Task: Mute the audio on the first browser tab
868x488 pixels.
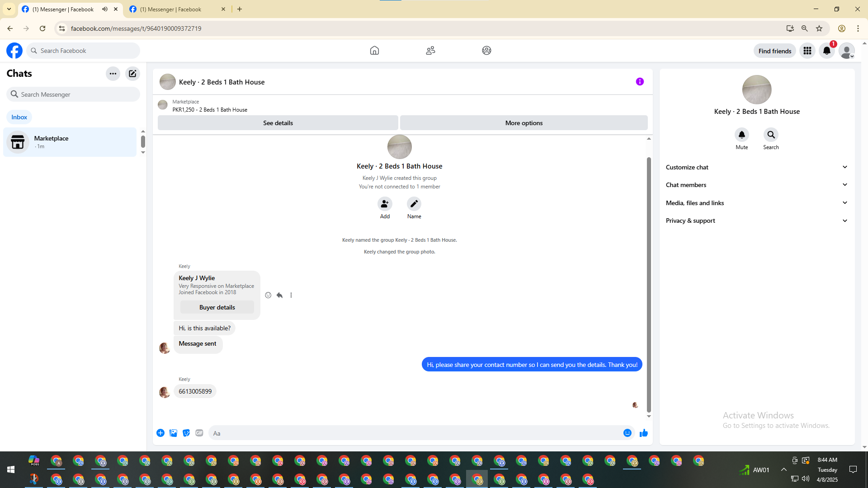Action: pos(105,9)
